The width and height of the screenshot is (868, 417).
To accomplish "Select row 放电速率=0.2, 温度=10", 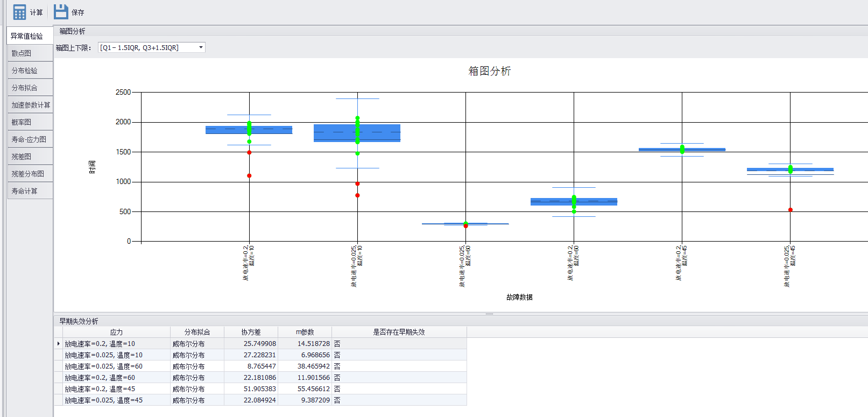I will 260,344.
